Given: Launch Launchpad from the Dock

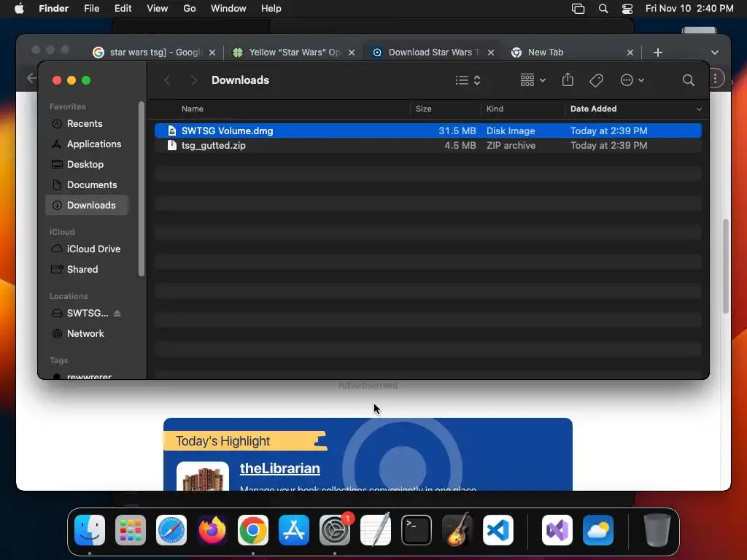Looking at the screenshot, I should tap(131, 530).
